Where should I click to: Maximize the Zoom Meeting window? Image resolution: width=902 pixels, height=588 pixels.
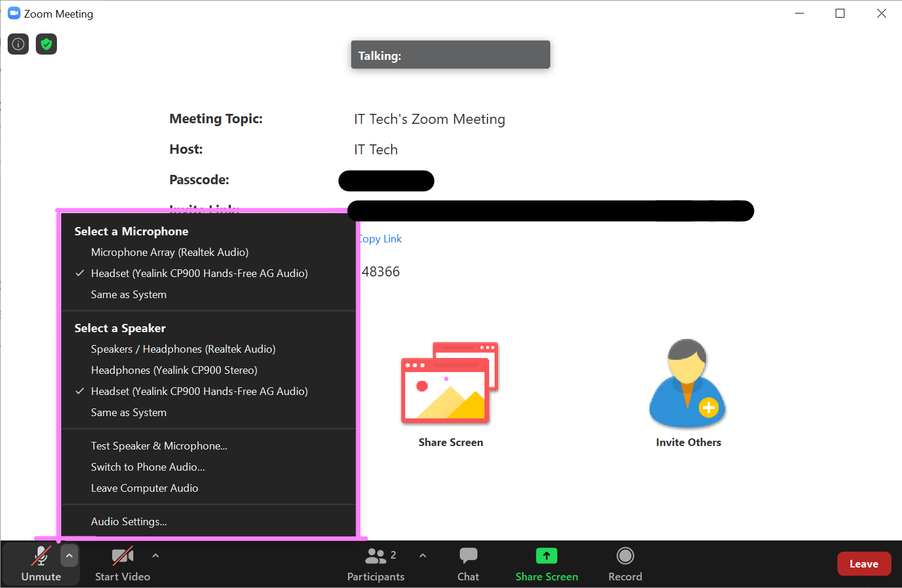(x=840, y=13)
